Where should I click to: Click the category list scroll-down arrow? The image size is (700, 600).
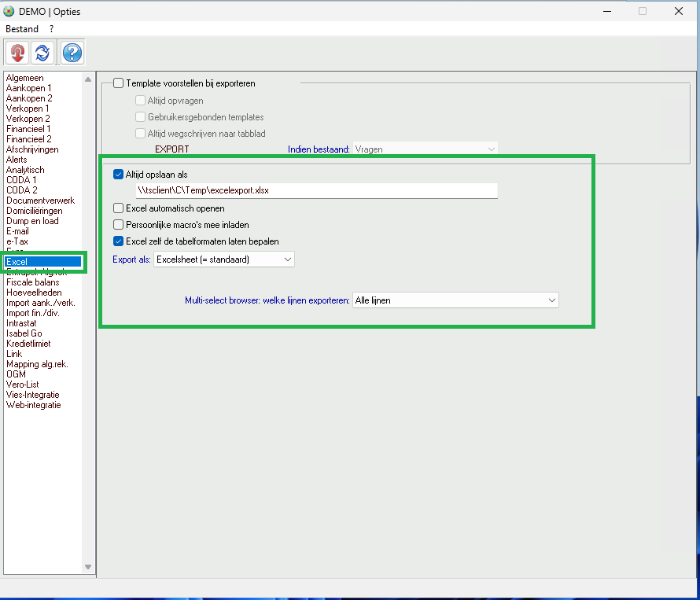(88, 567)
